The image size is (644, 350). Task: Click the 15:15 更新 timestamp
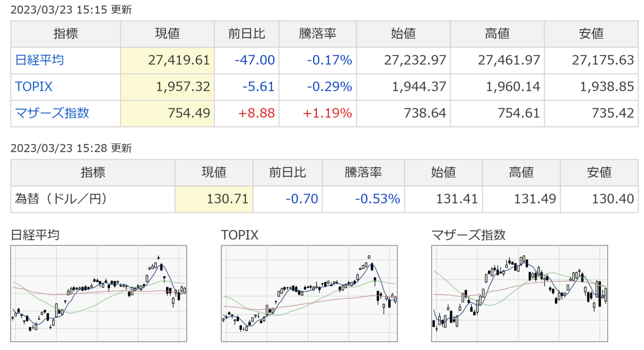coord(71,10)
